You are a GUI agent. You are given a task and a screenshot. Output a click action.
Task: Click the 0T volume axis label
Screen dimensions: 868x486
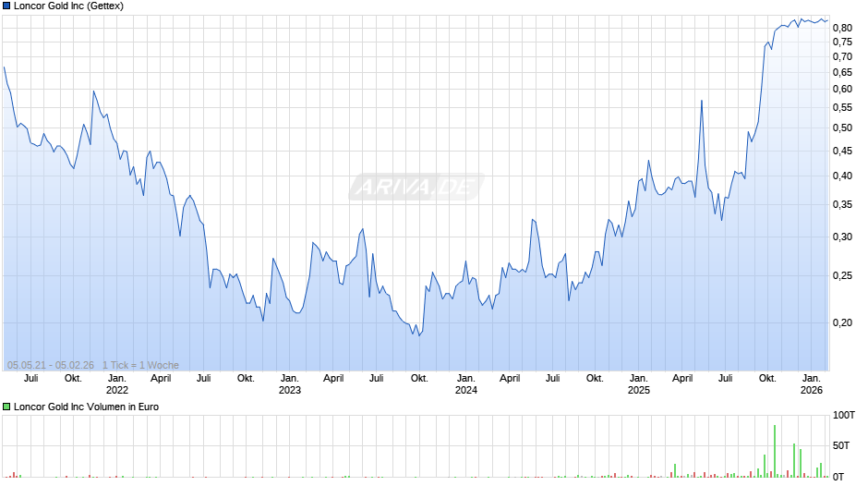coord(838,477)
